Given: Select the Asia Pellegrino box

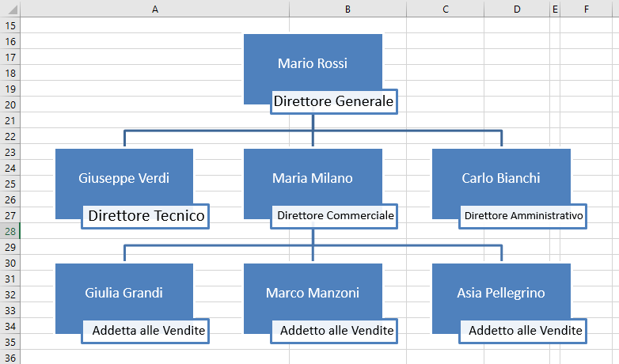Looking at the screenshot, I should (501, 293).
